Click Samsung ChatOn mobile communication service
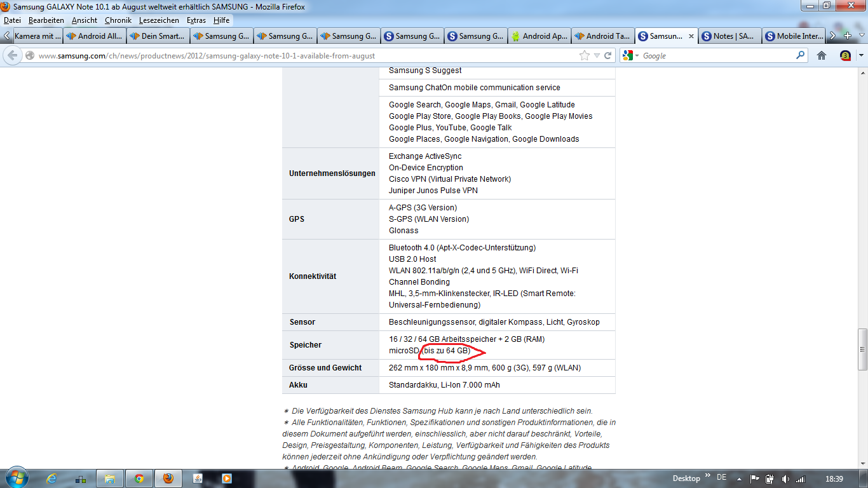Viewport: 868px width, 488px height. 475,88
